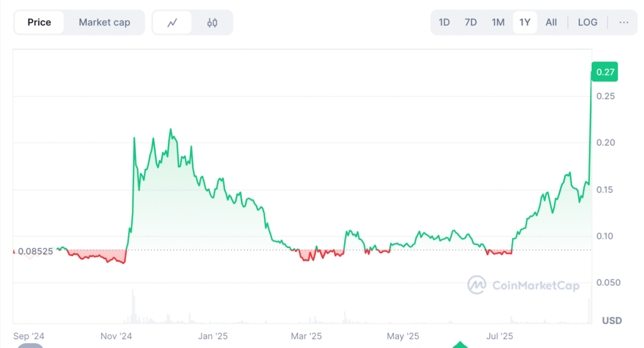This screenshot has width=644, height=348.
Task: Click the green 0.27 current price label
Action: coord(604,72)
